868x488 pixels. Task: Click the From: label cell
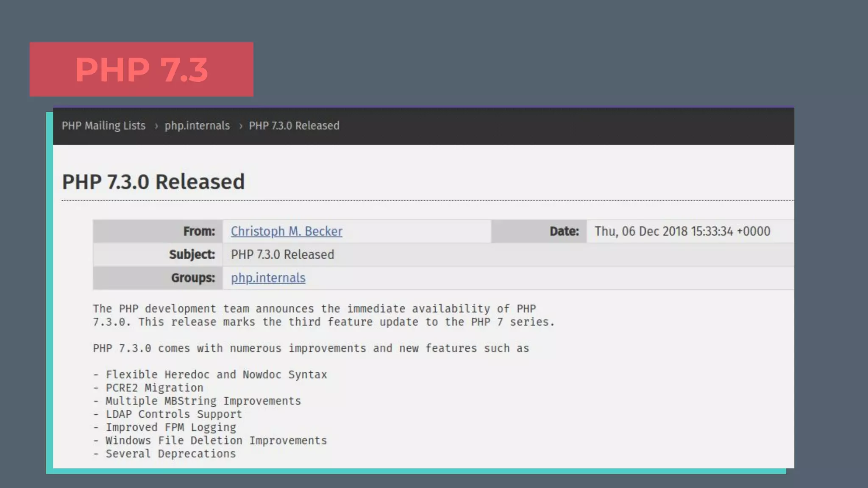pos(158,231)
